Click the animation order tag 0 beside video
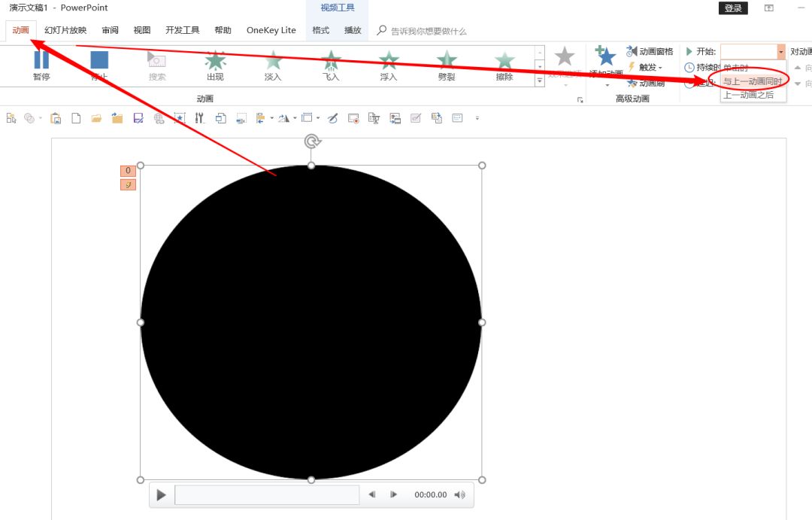This screenshot has height=520, width=812. tap(129, 171)
